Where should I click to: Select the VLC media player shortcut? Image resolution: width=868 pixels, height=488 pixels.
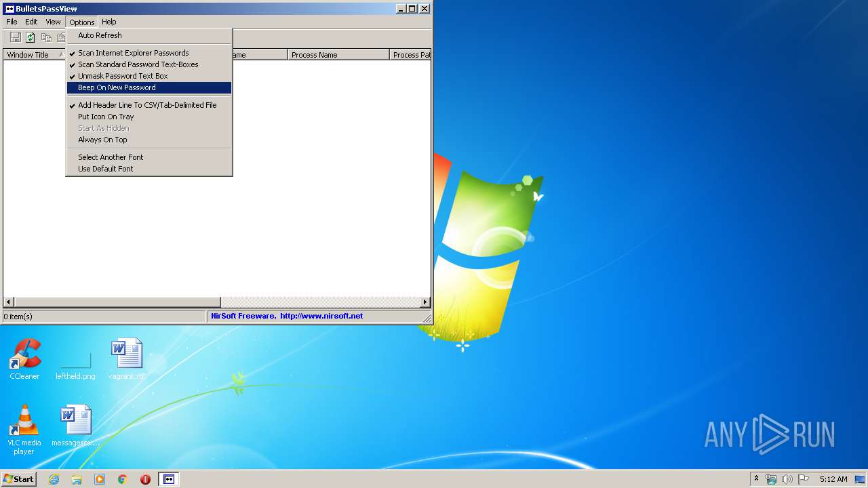[x=24, y=430]
